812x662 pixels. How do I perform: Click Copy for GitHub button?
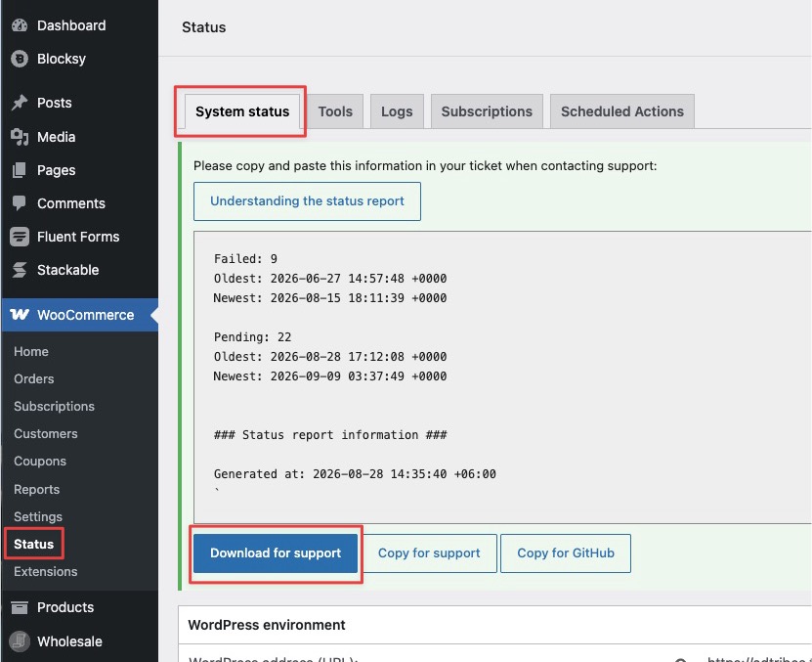(x=566, y=553)
